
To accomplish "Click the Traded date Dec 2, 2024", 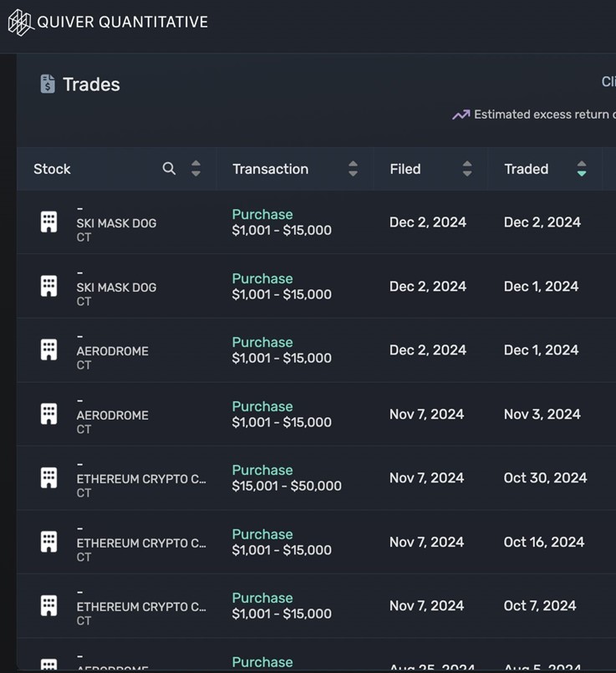I will (x=542, y=222).
